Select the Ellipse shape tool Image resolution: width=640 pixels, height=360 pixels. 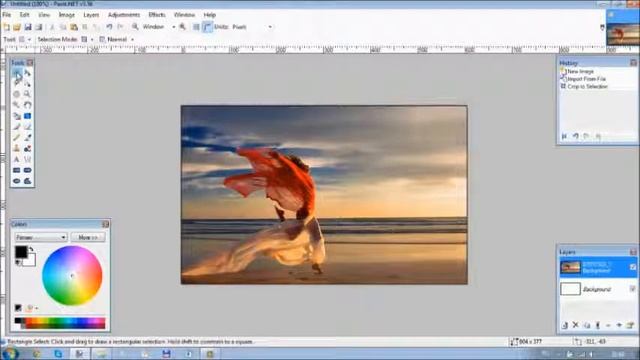[x=17, y=181]
